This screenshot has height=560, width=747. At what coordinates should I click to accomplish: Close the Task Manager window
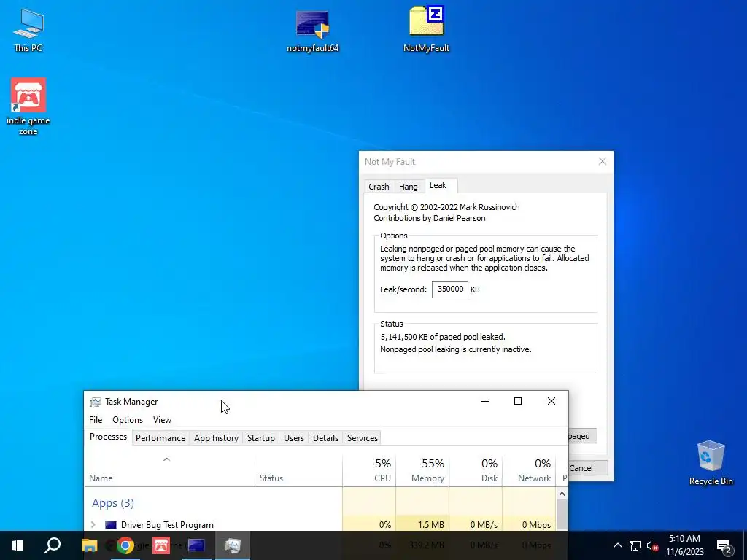[x=551, y=402]
